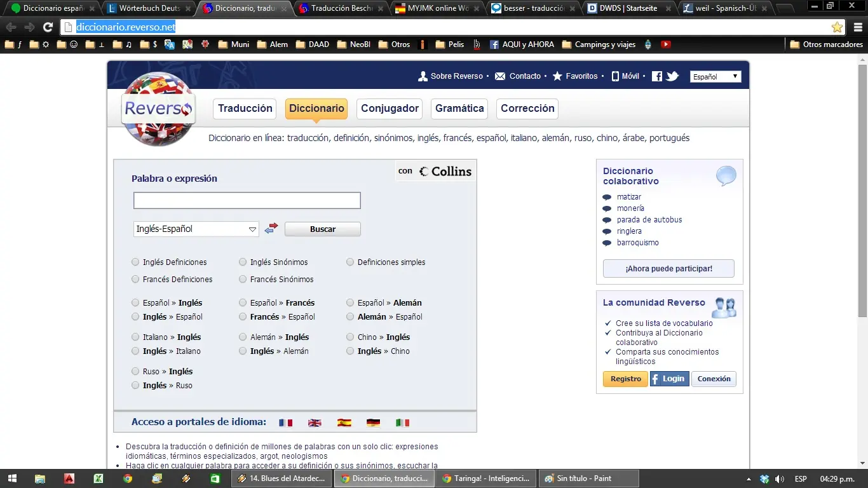Select the Inglés Definiciones radio button
The width and height of the screenshot is (868, 488).
pos(135,262)
